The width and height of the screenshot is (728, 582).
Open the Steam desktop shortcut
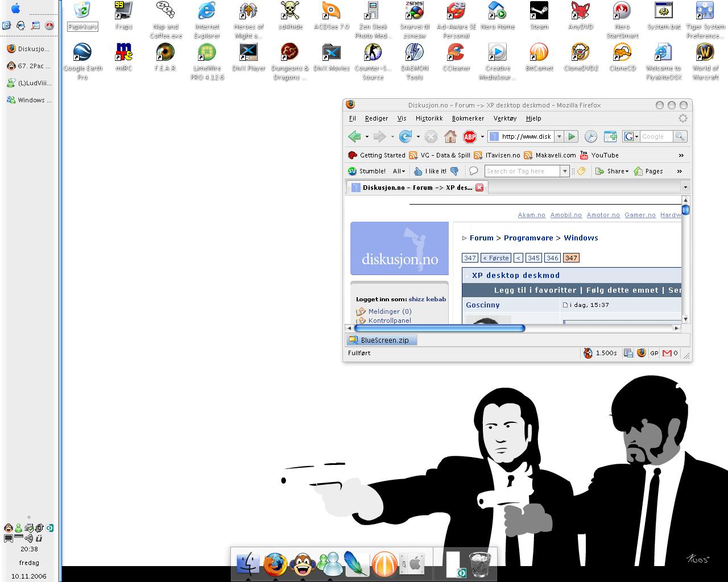pos(539,16)
